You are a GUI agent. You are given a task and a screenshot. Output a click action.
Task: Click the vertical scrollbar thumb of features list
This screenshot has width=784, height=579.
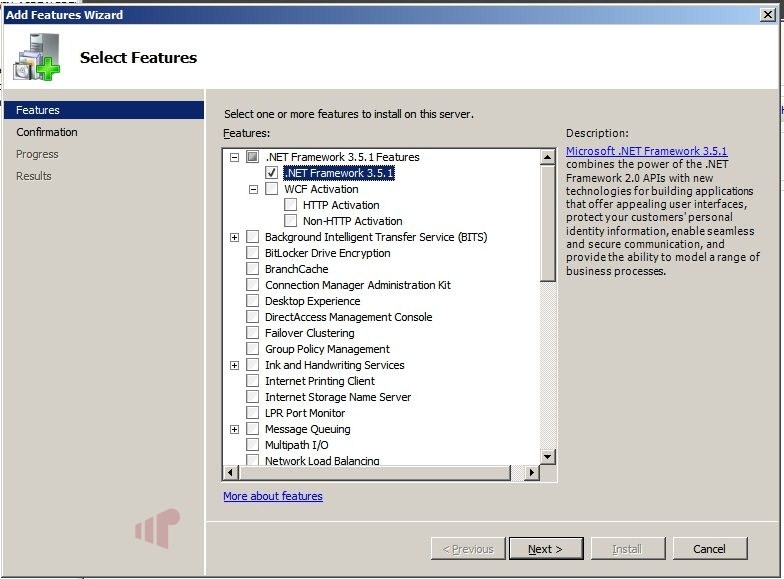tap(548, 224)
